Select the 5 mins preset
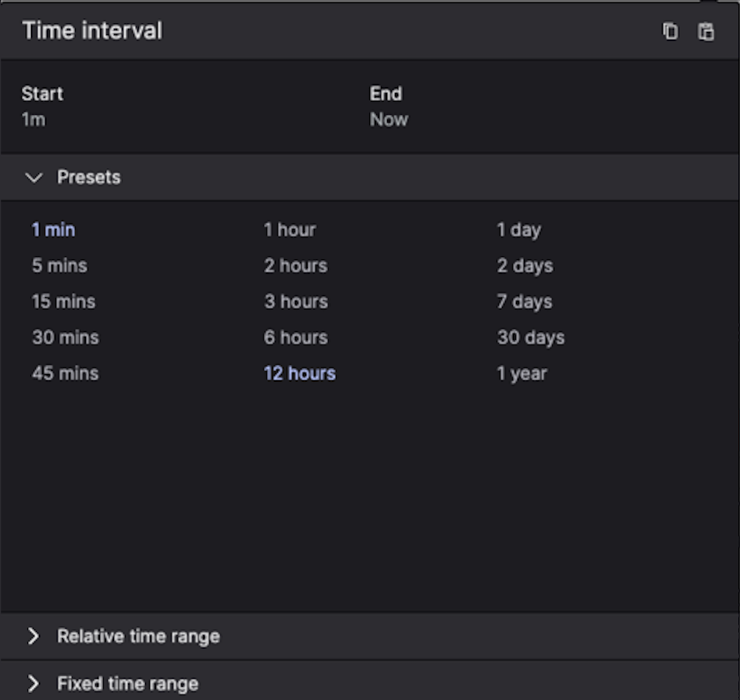 pos(59,265)
